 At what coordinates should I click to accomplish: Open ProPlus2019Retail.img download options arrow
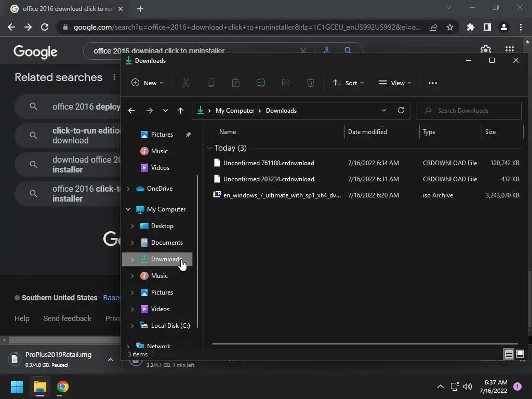click(x=111, y=360)
